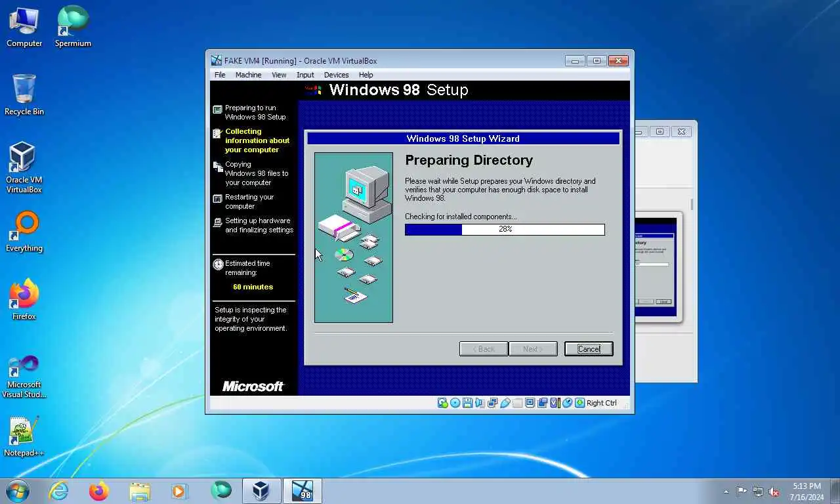Click the Show Desktop strip by clock
Image resolution: width=840 pixels, height=504 pixels.
tap(835, 491)
